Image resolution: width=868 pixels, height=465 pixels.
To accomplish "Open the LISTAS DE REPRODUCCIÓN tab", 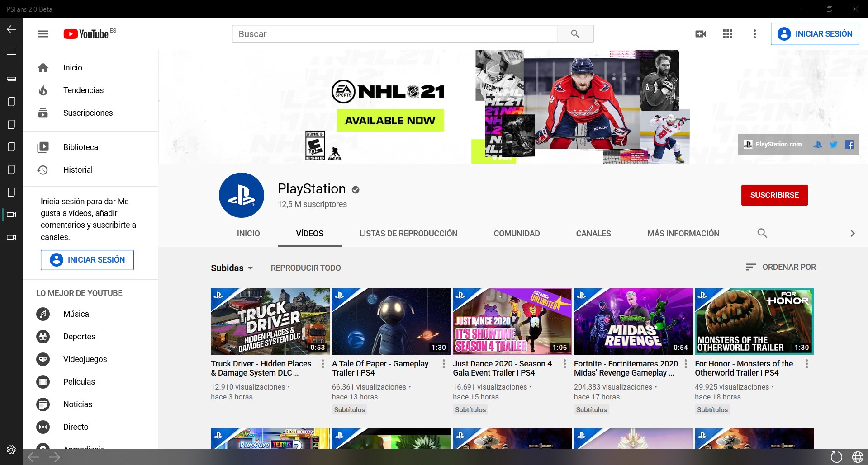I will tap(408, 234).
